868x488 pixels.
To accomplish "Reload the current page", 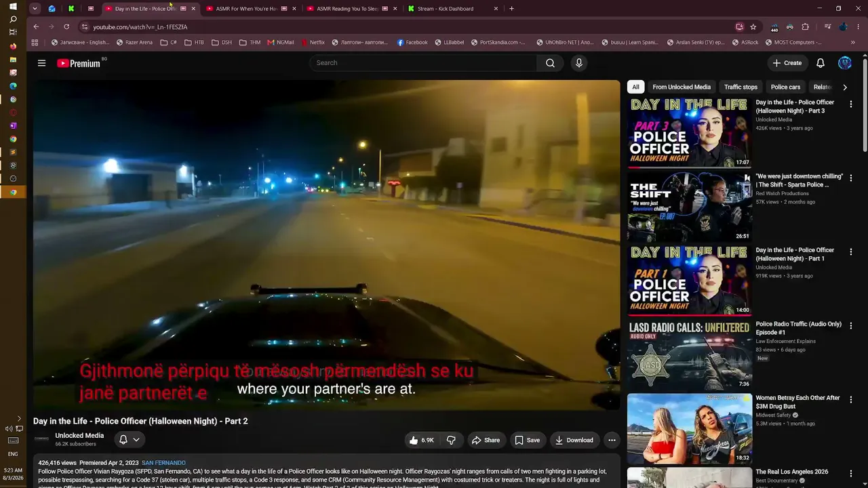I will click(66, 27).
